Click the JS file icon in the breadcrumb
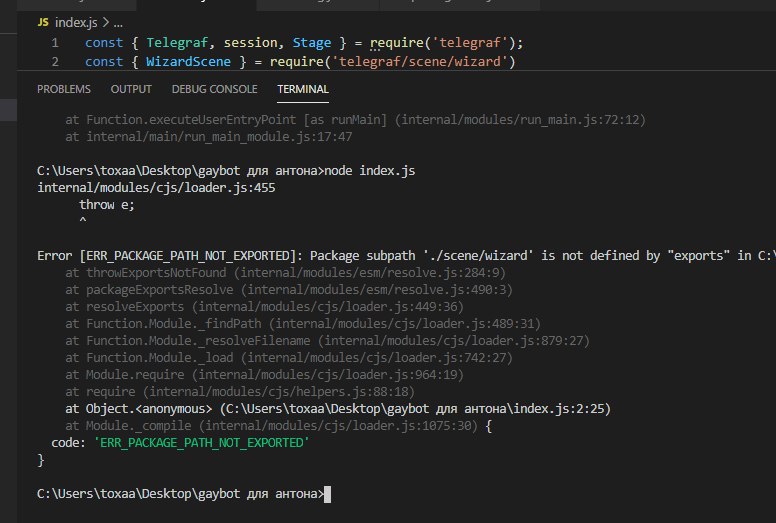Image resolution: width=776 pixels, height=523 pixels. point(43,22)
